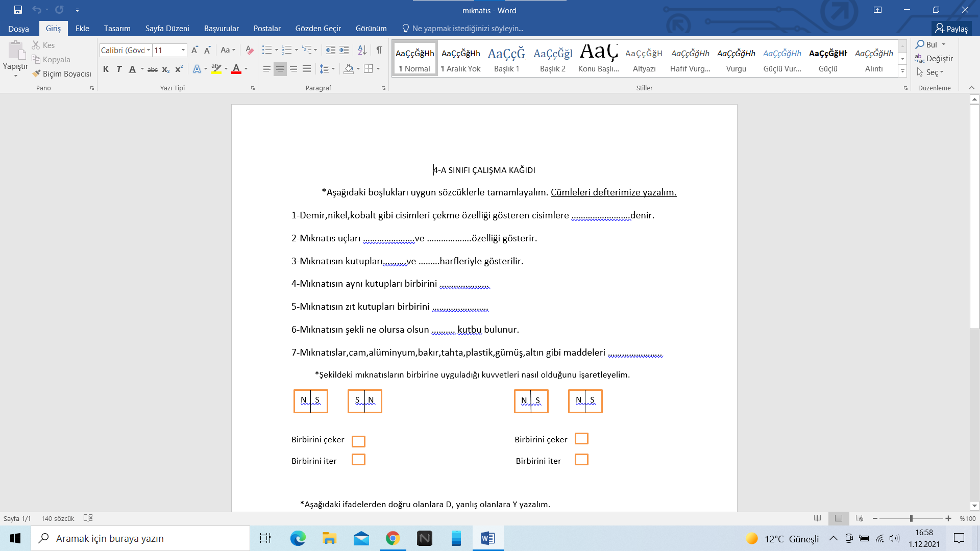Switch to the Başvurular tab
This screenshot has height=551, width=980.
221,29
